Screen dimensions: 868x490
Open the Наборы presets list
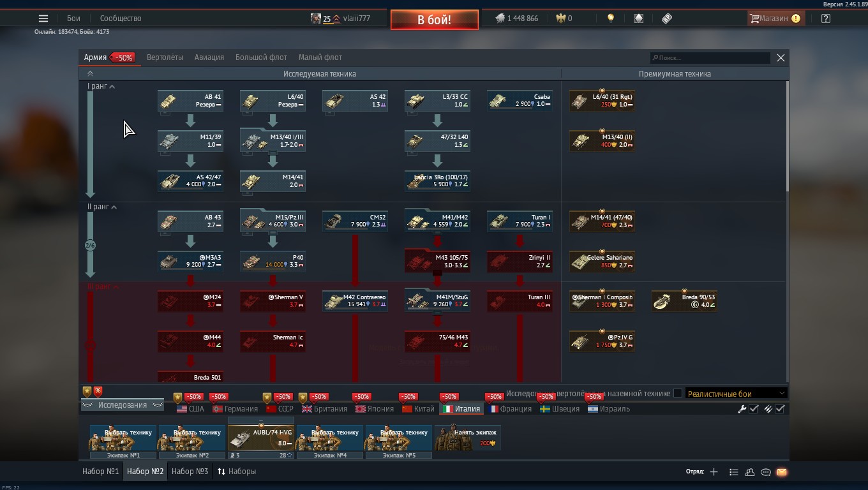237,471
